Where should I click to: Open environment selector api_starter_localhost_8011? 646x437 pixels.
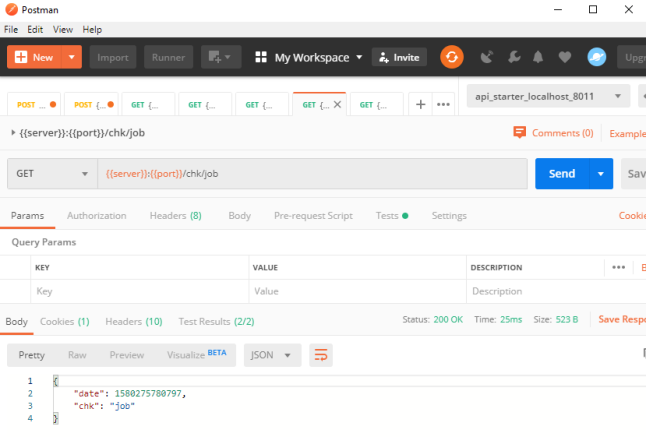pos(548,96)
